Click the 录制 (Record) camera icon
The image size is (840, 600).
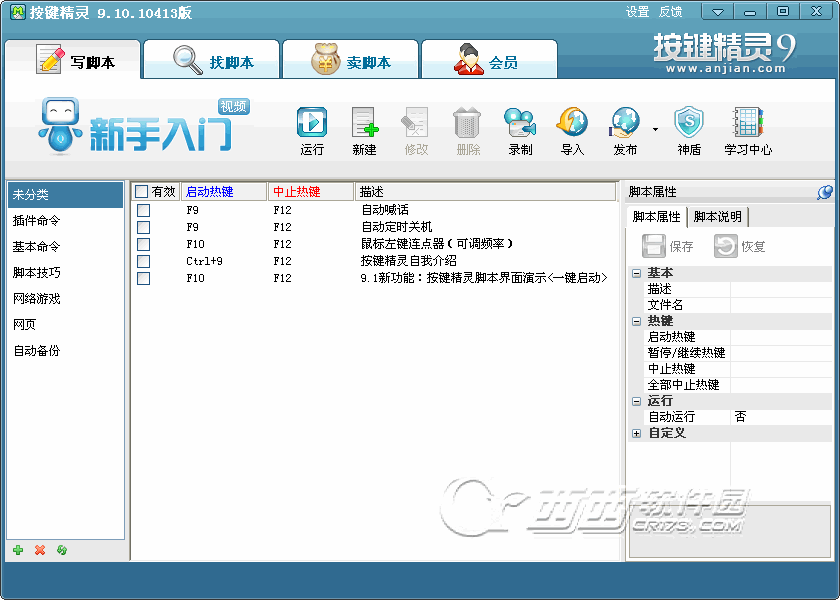pos(520,124)
